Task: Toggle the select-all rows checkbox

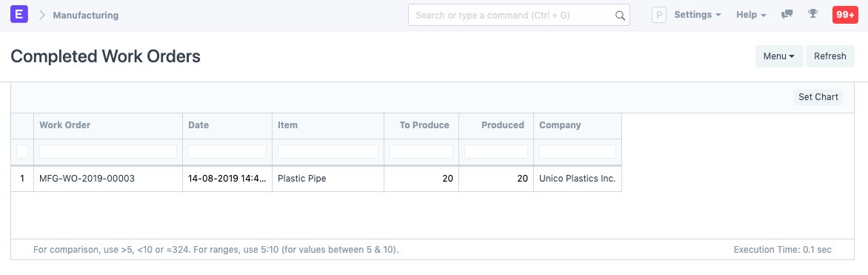Action: click(22, 151)
